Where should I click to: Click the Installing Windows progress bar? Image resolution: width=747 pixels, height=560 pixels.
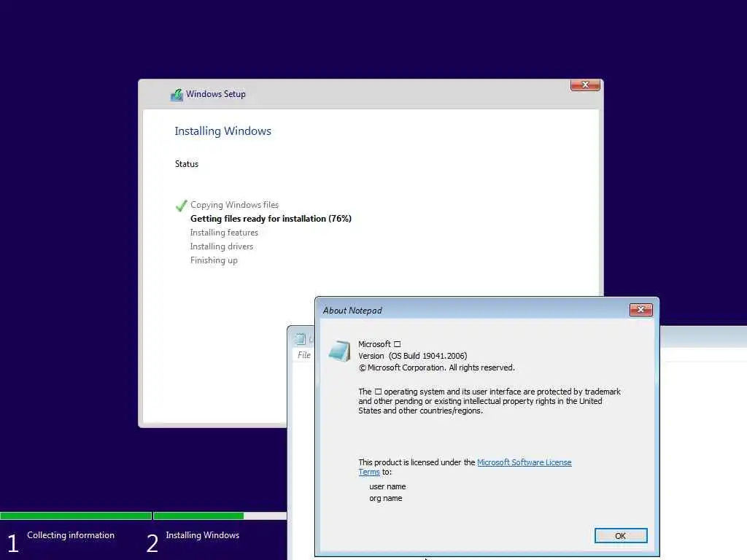220,516
